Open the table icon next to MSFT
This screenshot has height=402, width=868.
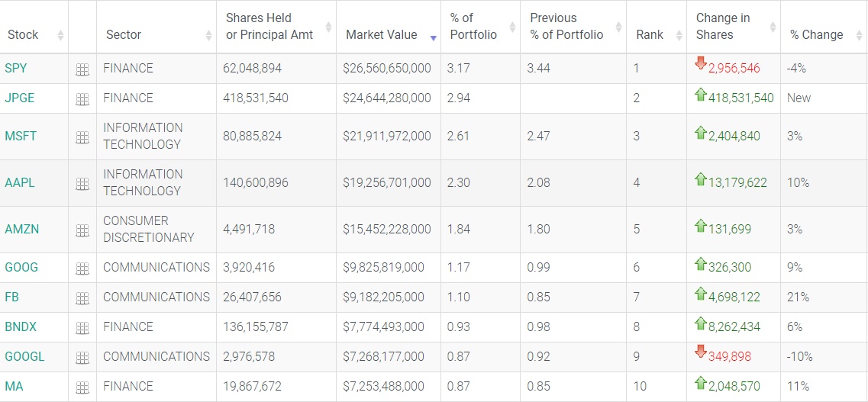tap(82, 137)
